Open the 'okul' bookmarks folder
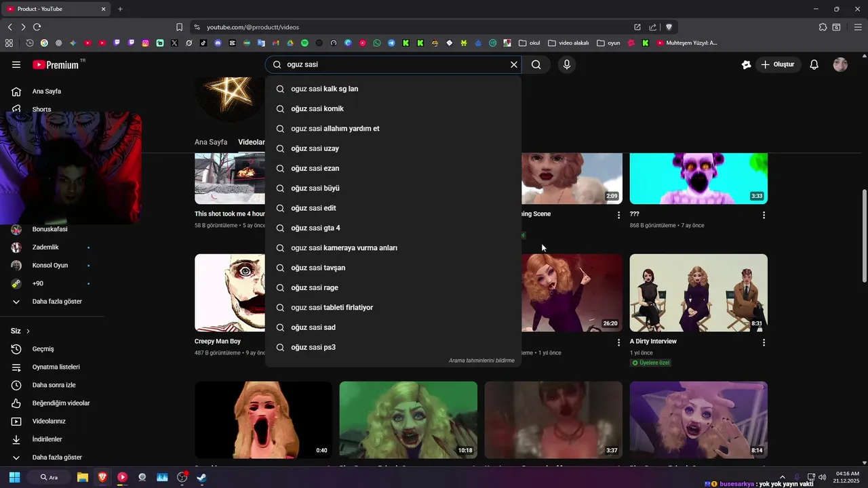This screenshot has height=488, width=868. [529, 43]
